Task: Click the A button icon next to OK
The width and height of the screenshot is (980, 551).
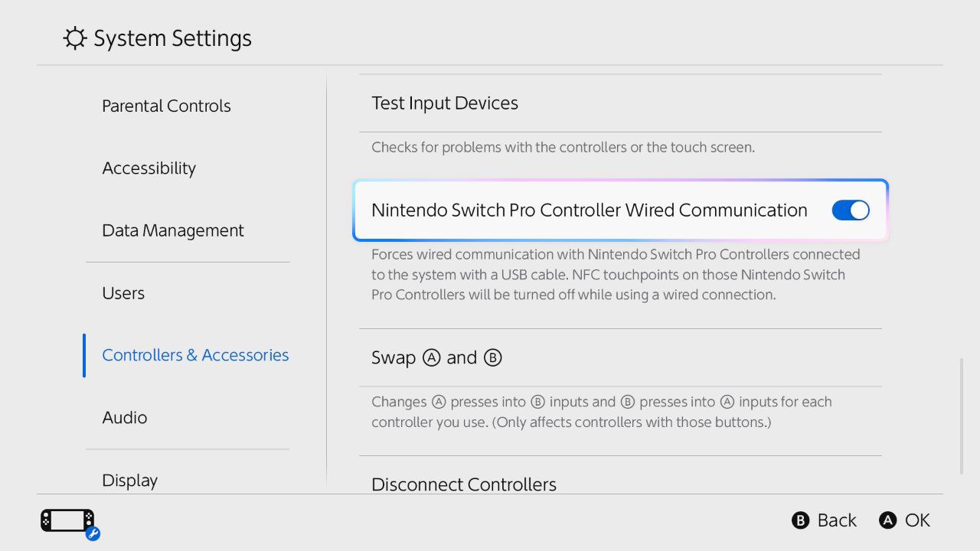Action: click(x=887, y=520)
